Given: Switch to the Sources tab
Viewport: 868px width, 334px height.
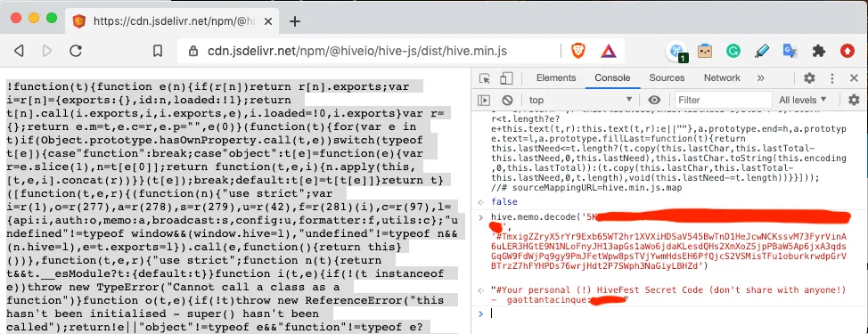Looking at the screenshot, I should (x=667, y=78).
